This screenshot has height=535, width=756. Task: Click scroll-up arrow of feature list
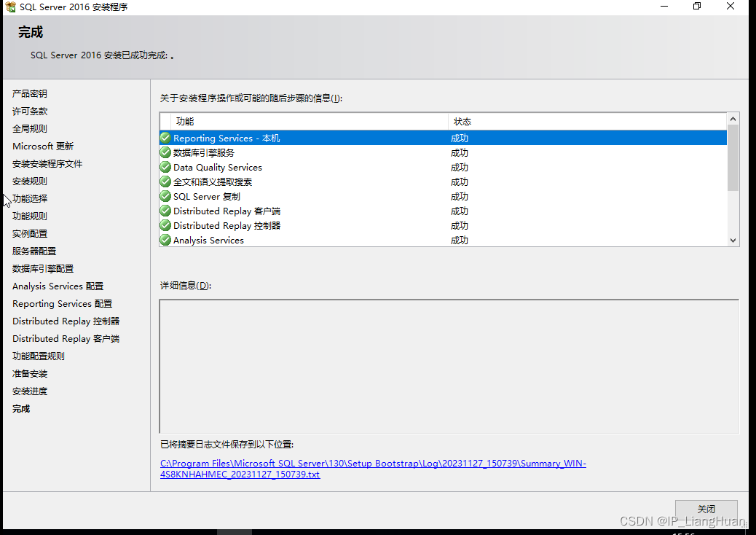[733, 119]
